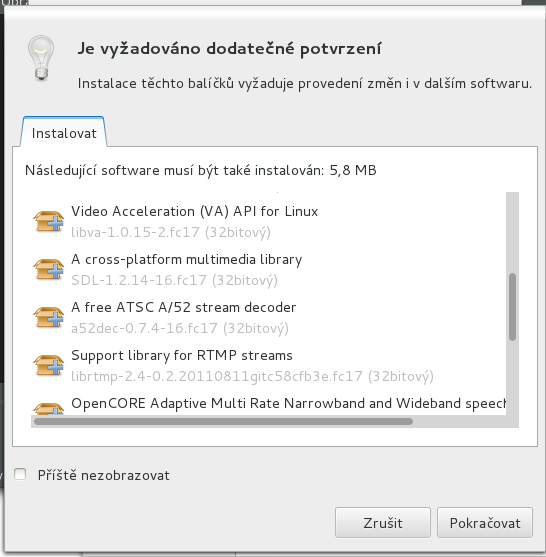Viewport: 546px width, 557px height.
Task: Click the vertical scrollbar track below the thumb
Action: pos(512,378)
